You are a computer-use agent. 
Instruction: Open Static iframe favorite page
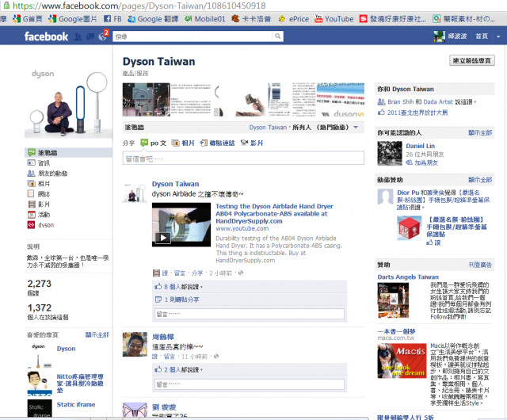(x=76, y=404)
